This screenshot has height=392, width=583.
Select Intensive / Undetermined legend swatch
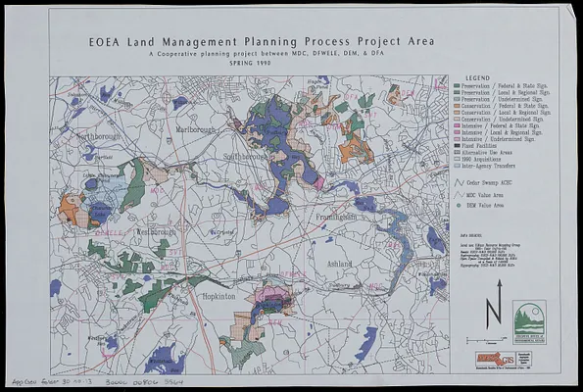[x=457, y=139]
